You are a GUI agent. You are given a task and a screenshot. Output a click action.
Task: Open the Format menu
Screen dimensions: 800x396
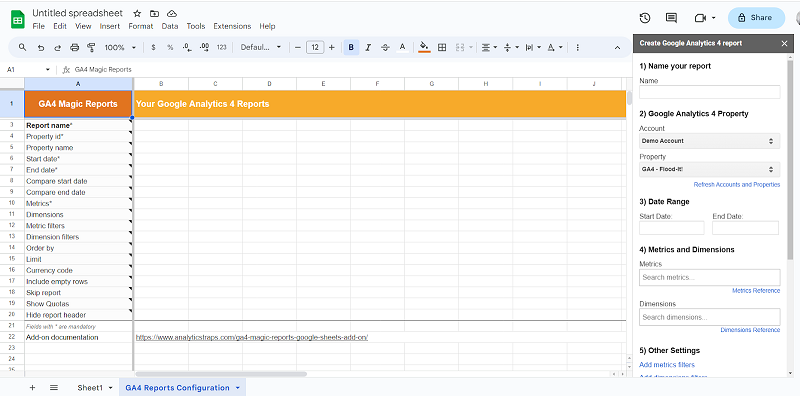tap(141, 26)
